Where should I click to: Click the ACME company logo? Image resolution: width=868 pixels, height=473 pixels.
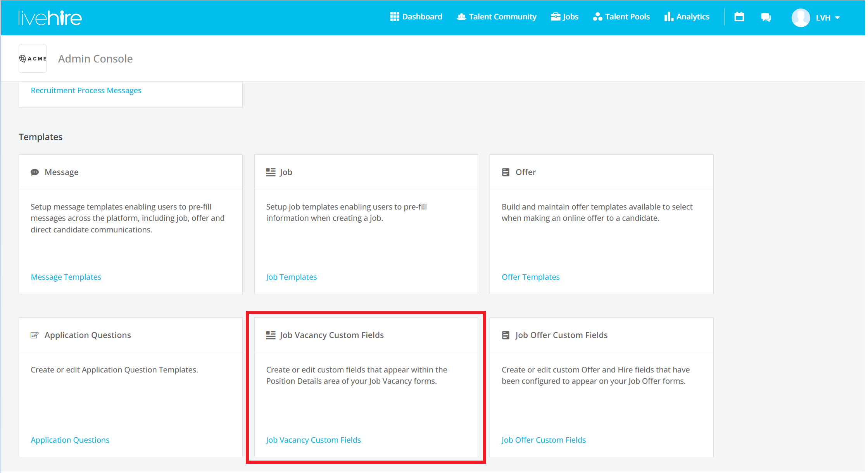pos(33,59)
